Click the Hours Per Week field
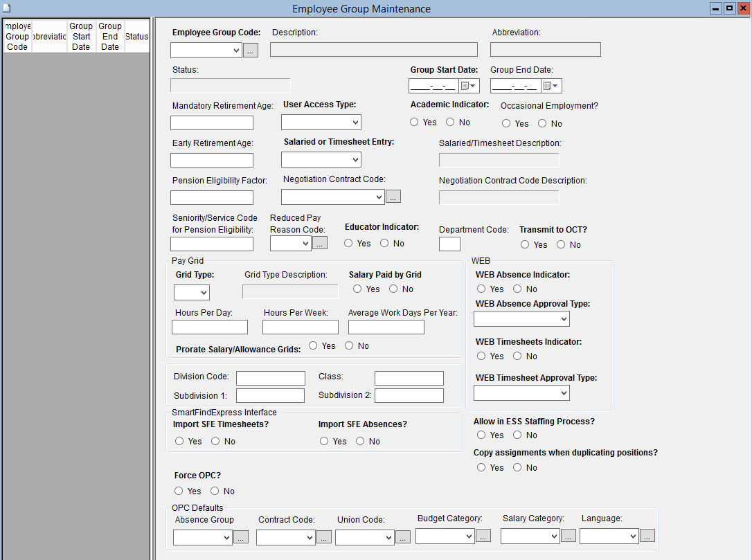The height and width of the screenshot is (560, 752). (301, 327)
